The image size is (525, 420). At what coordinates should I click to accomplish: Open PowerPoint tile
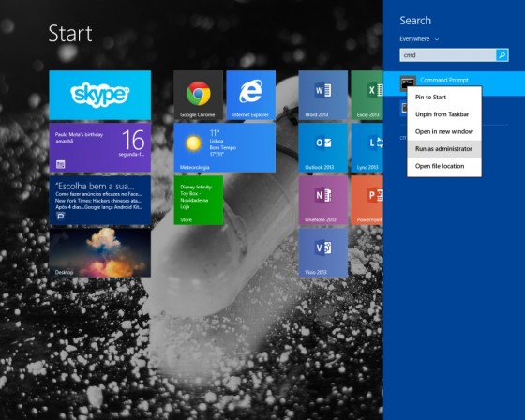367,201
